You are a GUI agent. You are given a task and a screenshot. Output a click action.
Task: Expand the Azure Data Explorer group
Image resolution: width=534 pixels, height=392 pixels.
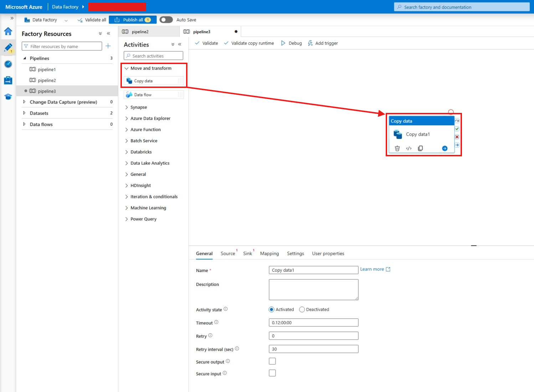[127, 119]
